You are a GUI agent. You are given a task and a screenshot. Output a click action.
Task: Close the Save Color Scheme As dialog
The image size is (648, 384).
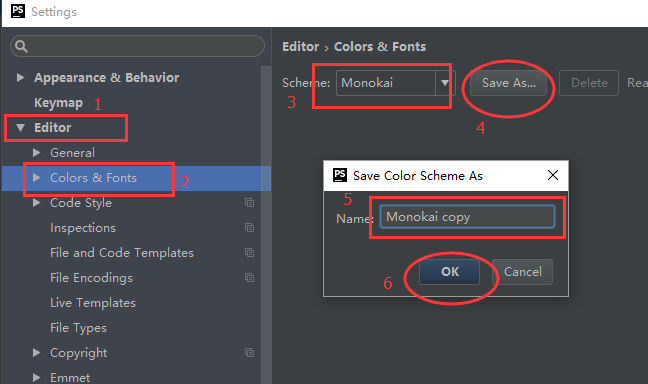click(x=553, y=175)
